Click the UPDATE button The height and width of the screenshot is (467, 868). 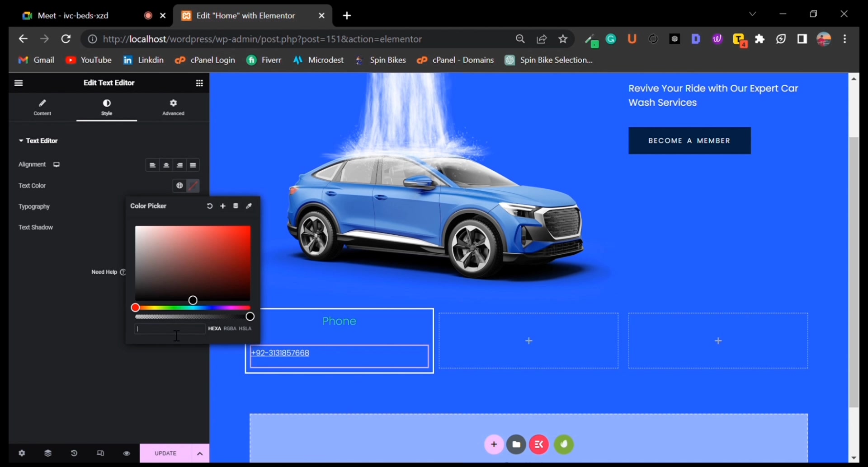point(165,453)
